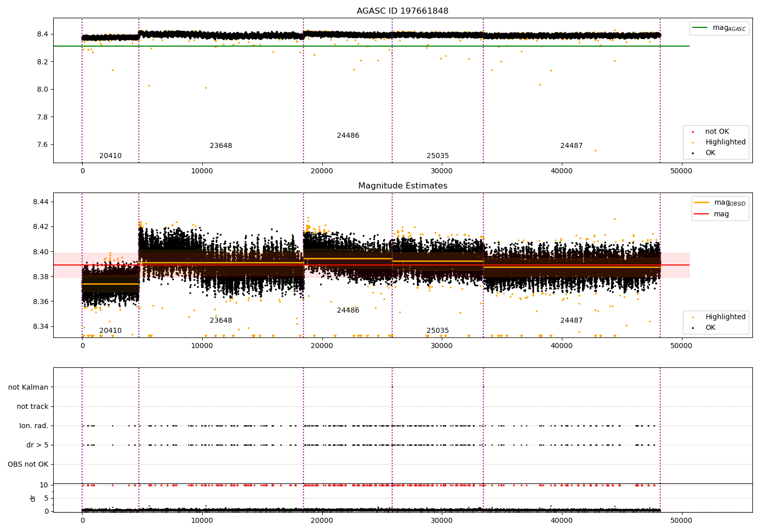The height and width of the screenshot is (532, 760).
Task: Click obsid label 24487 in the Magnitude Estimates plot
Action: 572,321
